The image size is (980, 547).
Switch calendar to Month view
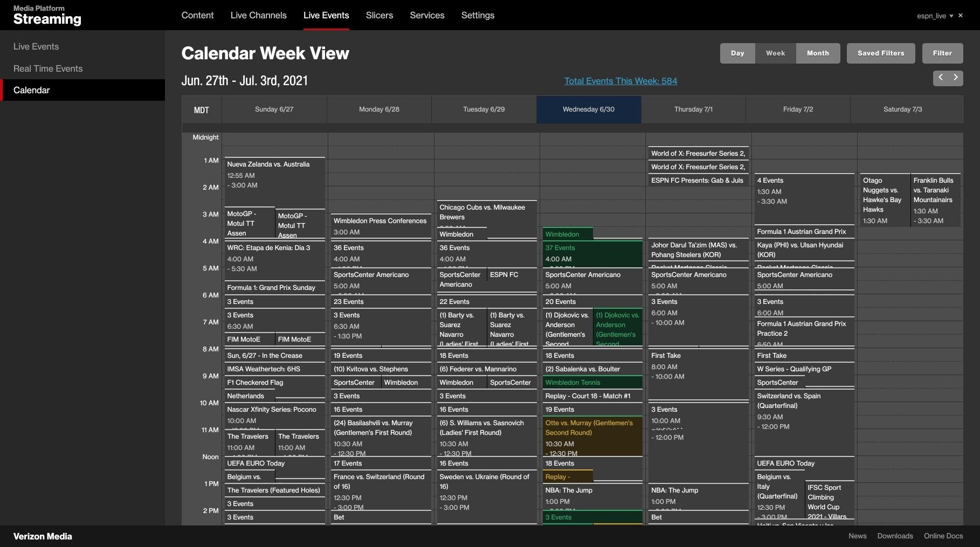tap(818, 53)
